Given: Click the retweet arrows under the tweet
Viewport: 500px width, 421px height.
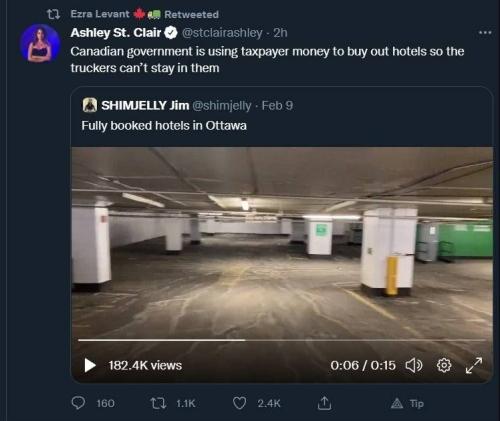Looking at the screenshot, I should (x=158, y=403).
